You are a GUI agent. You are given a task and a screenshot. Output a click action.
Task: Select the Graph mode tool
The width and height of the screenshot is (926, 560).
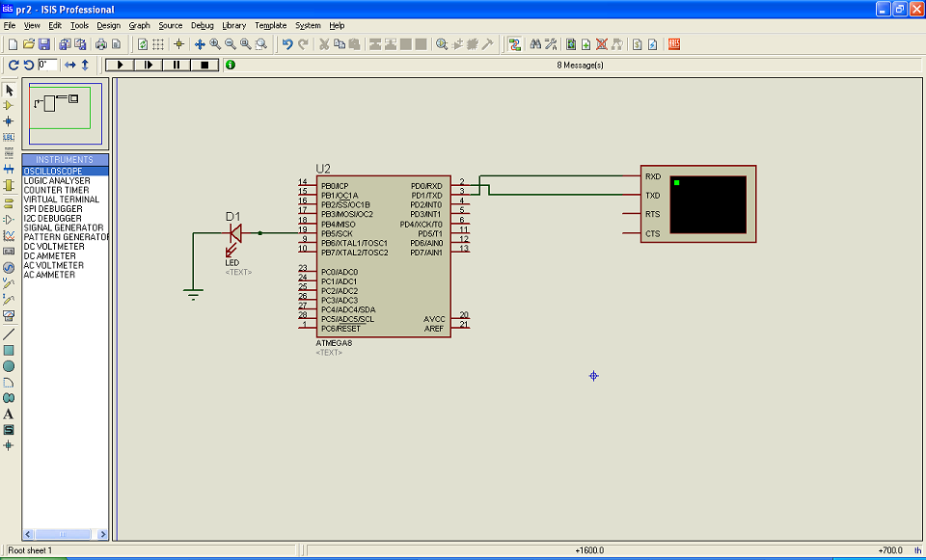[x=9, y=235]
